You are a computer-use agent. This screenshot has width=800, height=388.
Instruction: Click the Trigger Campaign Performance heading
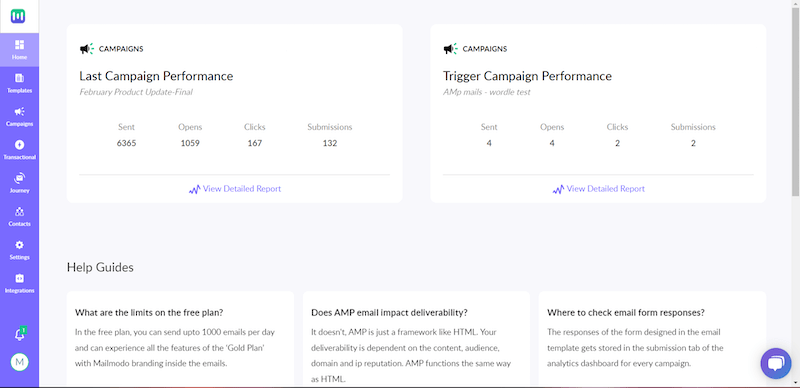click(528, 76)
